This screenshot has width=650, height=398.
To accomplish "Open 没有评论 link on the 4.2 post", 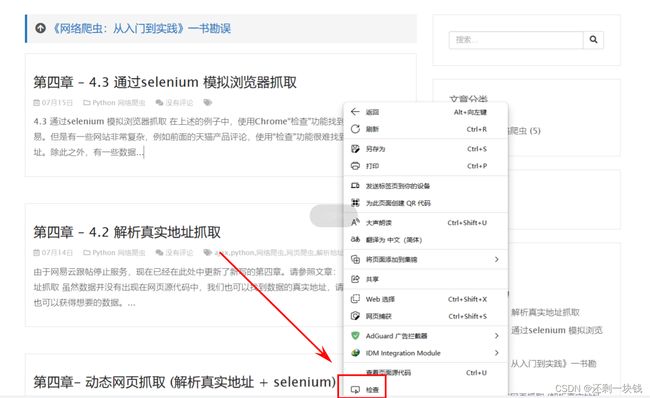I will click(x=179, y=252).
